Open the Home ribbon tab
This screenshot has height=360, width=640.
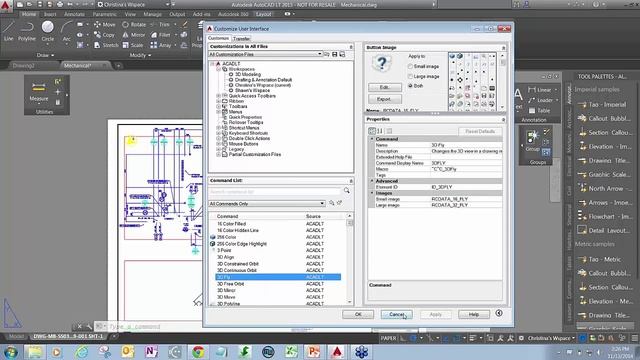tap(29, 14)
